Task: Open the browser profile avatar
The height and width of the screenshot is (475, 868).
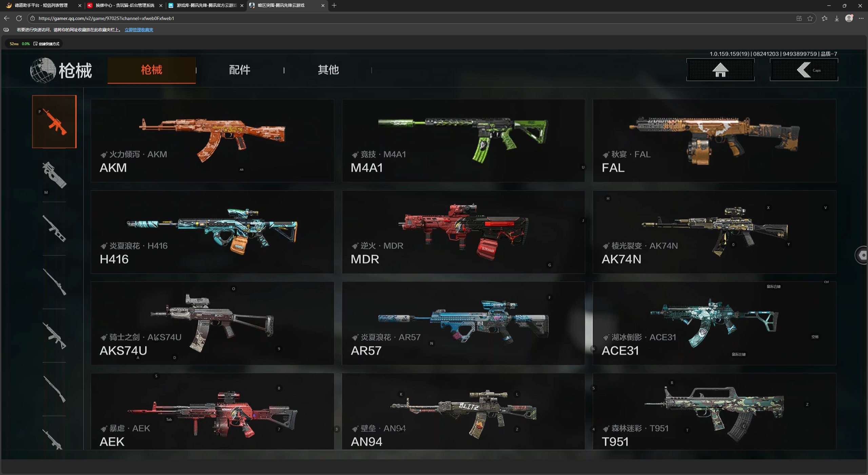Action: point(849,18)
